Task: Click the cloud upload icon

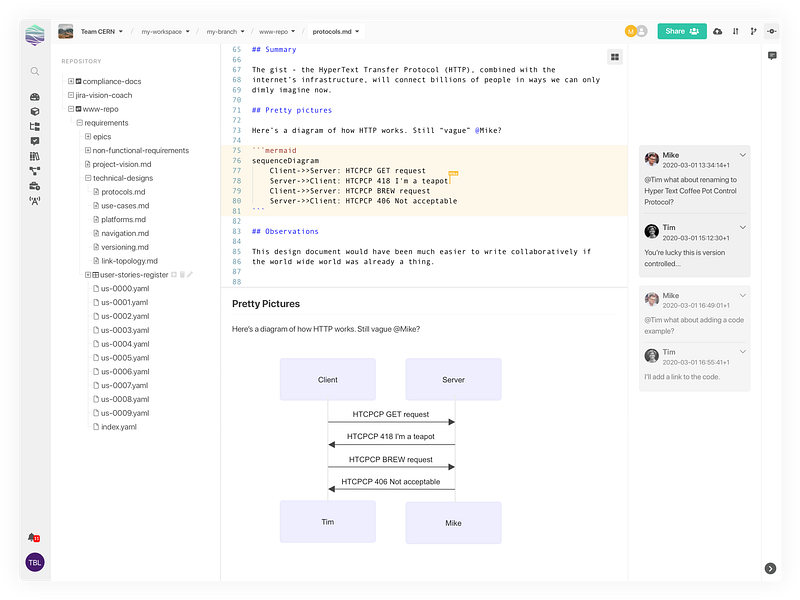Action: click(x=717, y=32)
